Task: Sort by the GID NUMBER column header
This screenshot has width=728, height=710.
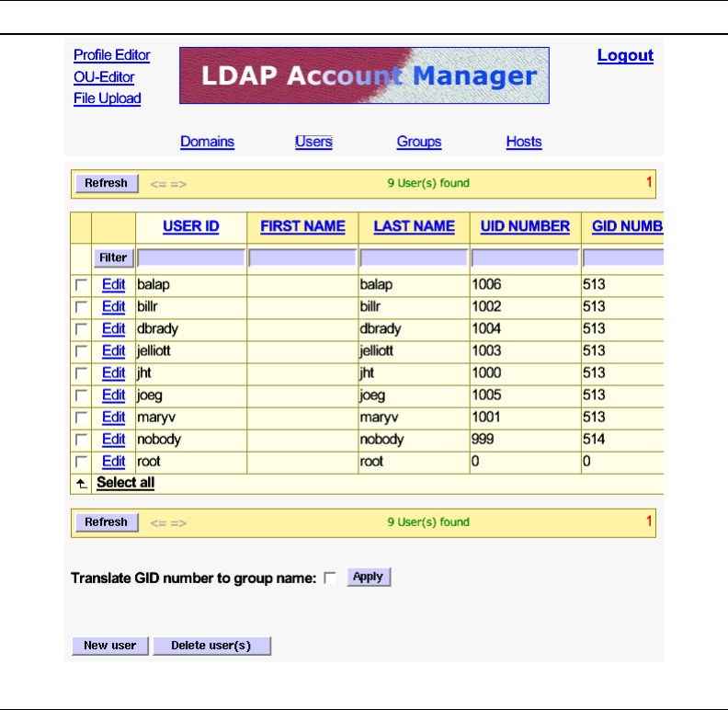Action: (x=628, y=226)
